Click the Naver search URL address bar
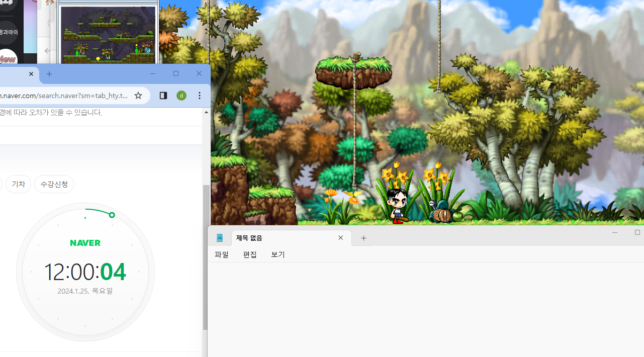The height and width of the screenshot is (357, 644). coord(63,96)
